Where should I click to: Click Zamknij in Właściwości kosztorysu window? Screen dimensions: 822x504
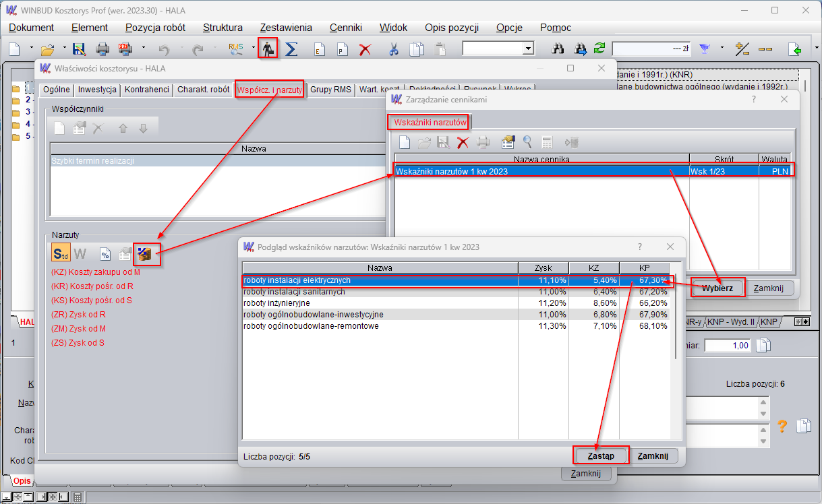[586, 474]
